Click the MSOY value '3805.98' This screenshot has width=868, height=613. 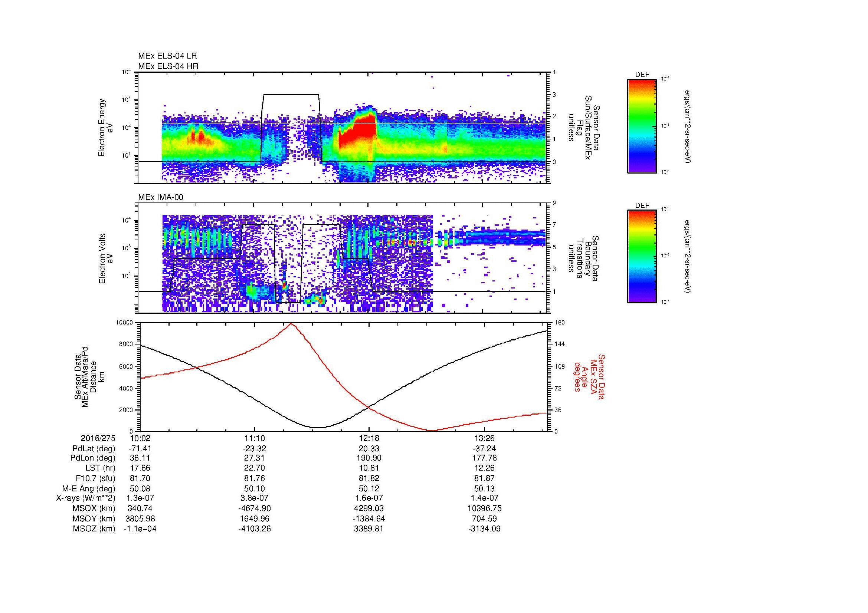click(140, 519)
